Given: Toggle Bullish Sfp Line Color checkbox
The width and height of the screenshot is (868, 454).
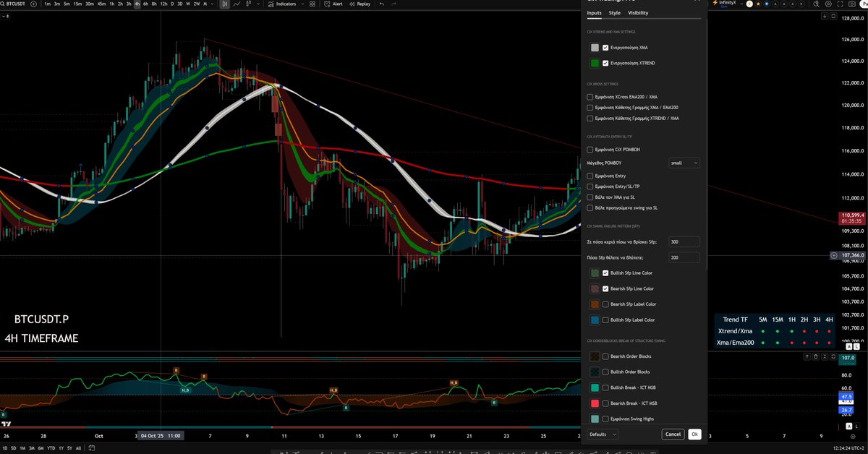Looking at the screenshot, I should (x=605, y=273).
